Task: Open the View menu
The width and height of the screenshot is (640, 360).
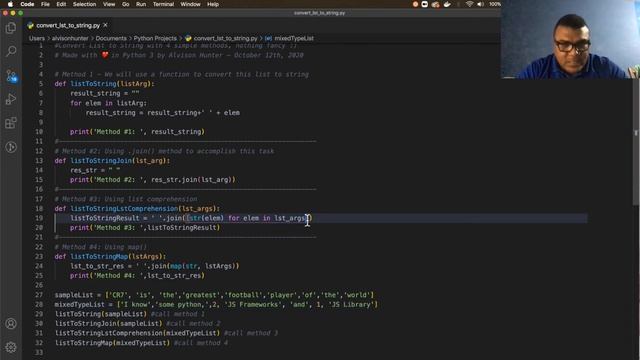Action: click(x=109, y=4)
